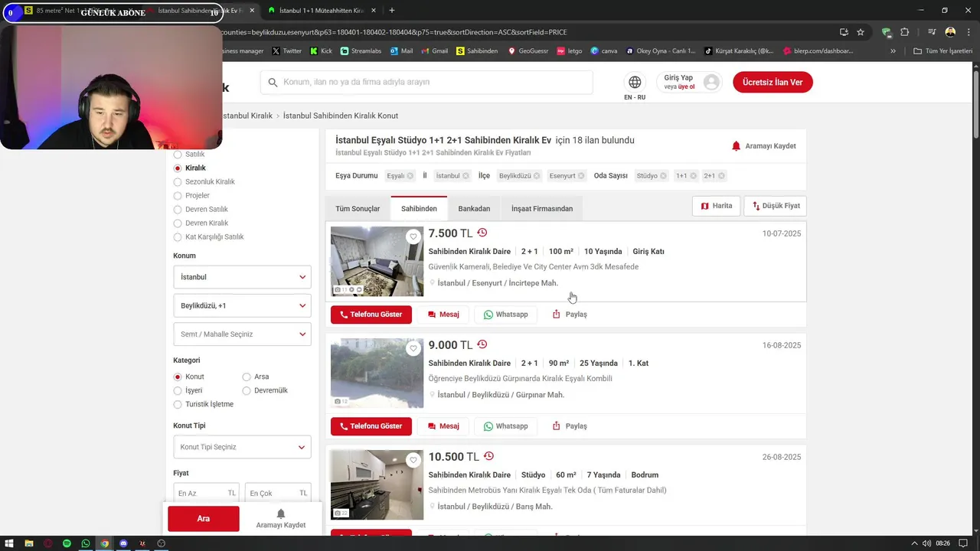Select Devren Kiralık radio option

click(178, 223)
